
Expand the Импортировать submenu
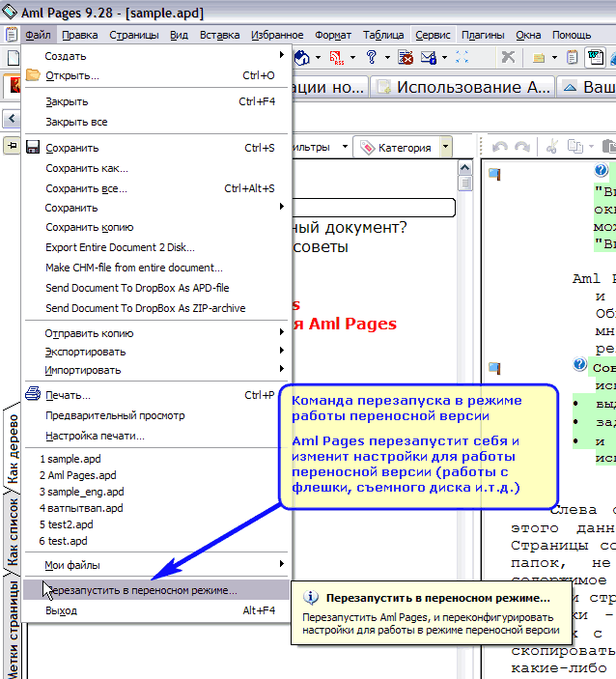pos(155,370)
